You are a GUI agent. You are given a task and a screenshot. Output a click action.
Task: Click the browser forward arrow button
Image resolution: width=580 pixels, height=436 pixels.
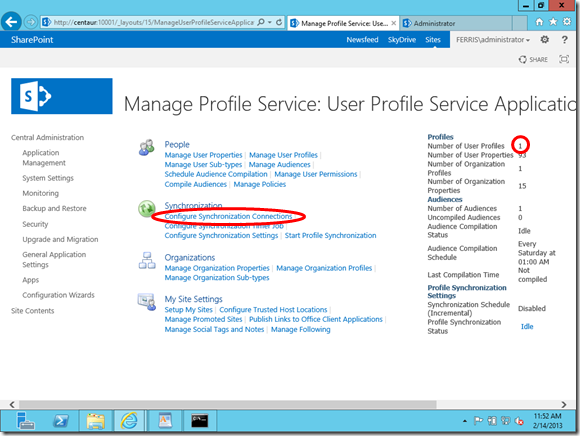[31, 22]
